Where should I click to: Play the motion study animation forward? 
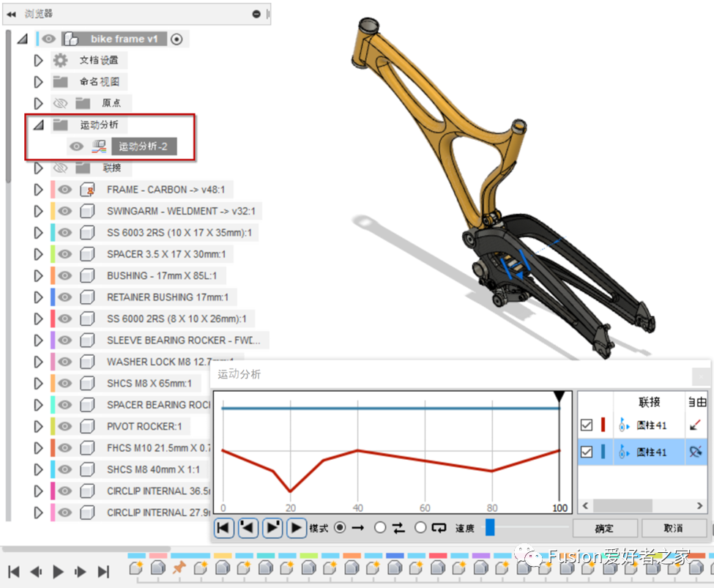(x=297, y=527)
